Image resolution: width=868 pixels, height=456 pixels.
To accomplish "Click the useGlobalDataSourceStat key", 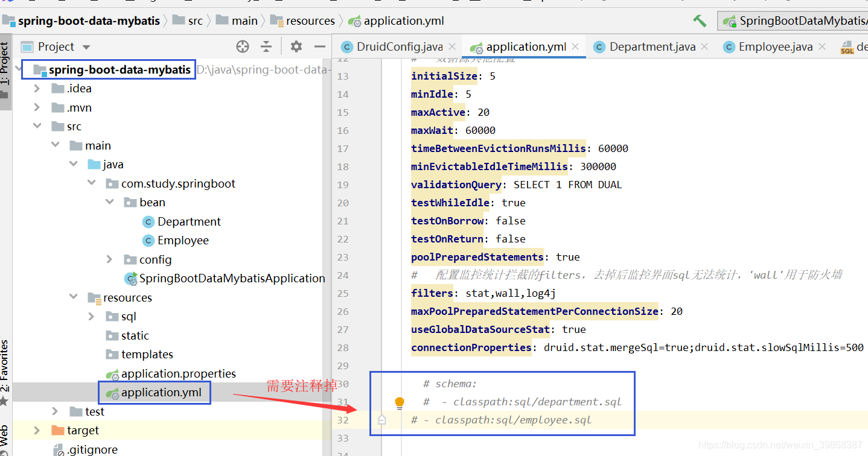I will click(480, 329).
